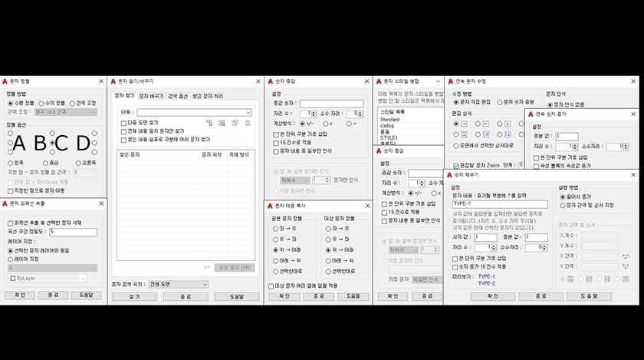Select cadsg in 스타일 목록
This screenshot has height=360, width=644.
(387, 125)
